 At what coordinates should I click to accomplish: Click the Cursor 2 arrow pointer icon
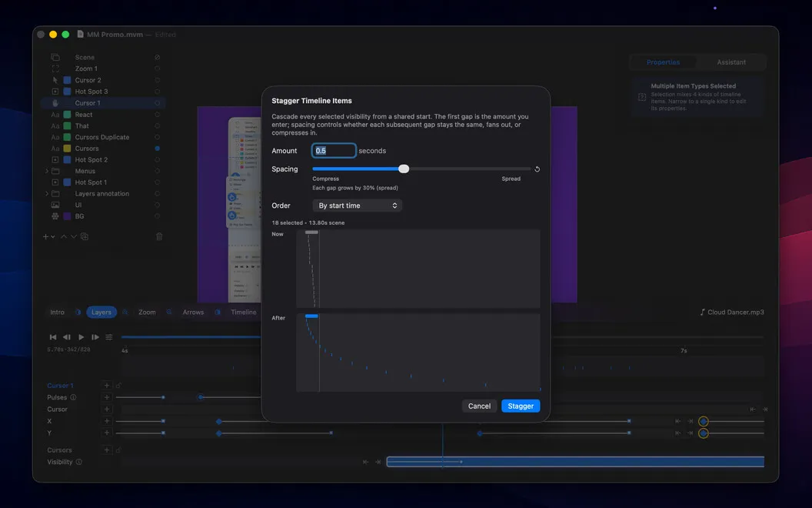pos(55,80)
